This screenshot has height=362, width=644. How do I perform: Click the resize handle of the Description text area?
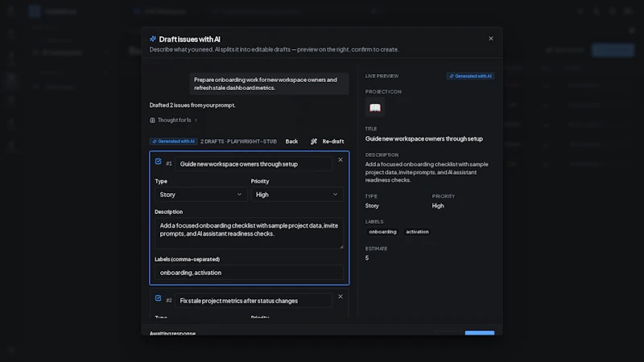pyautogui.click(x=341, y=246)
